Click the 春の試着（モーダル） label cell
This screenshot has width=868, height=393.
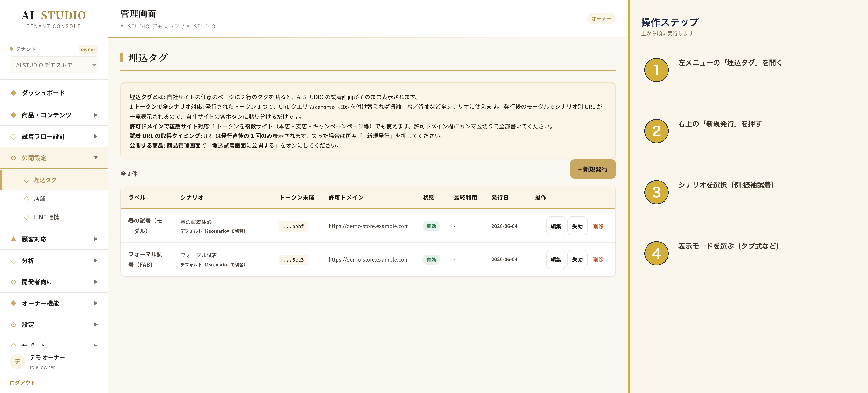(145, 226)
